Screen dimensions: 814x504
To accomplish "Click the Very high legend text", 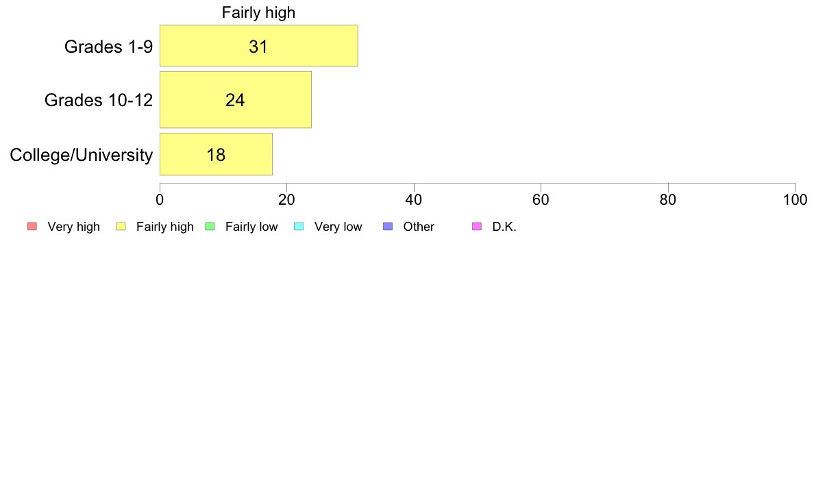I will (74, 227).
